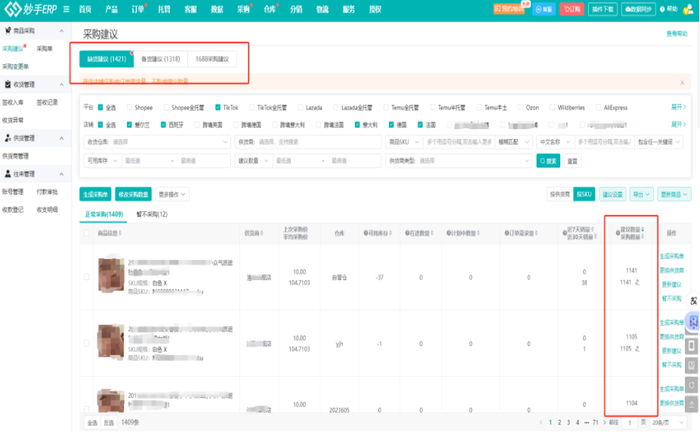
Task: Click the 生成采购单 button
Action: tap(96, 194)
